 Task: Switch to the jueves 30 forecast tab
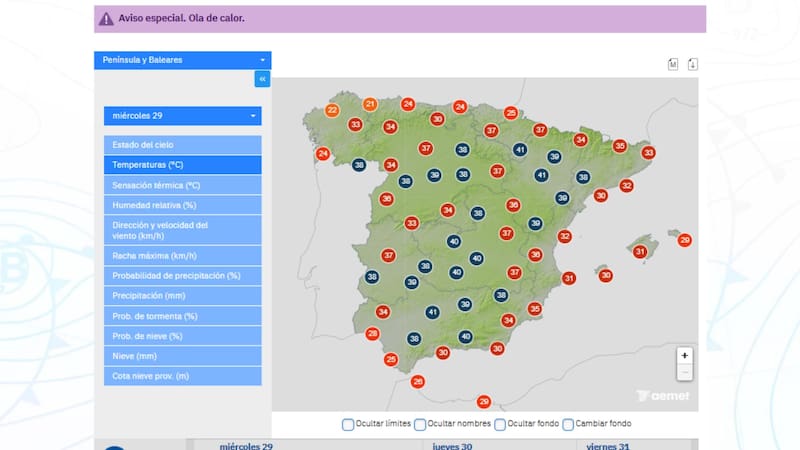pyautogui.click(x=452, y=446)
